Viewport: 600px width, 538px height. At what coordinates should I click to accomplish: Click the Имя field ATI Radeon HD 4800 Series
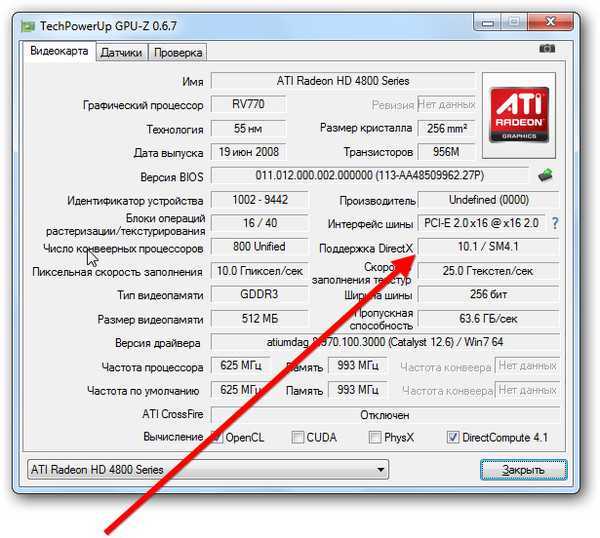coord(343,81)
